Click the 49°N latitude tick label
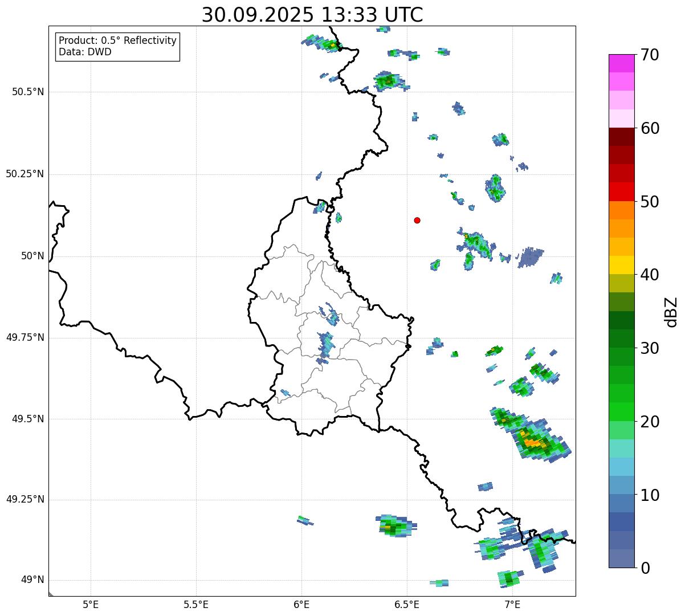 click(32, 580)
